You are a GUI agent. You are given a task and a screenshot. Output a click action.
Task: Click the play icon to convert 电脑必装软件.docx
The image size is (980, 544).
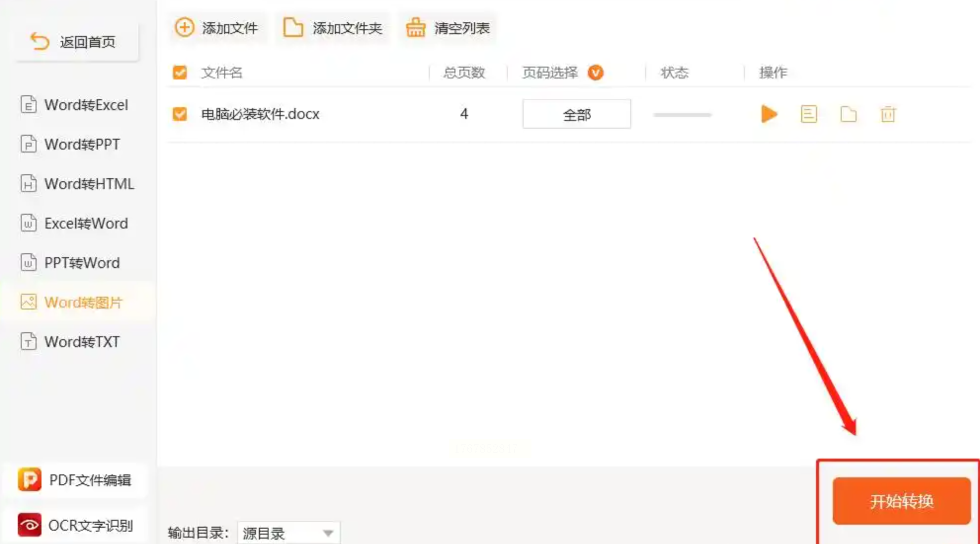point(769,114)
